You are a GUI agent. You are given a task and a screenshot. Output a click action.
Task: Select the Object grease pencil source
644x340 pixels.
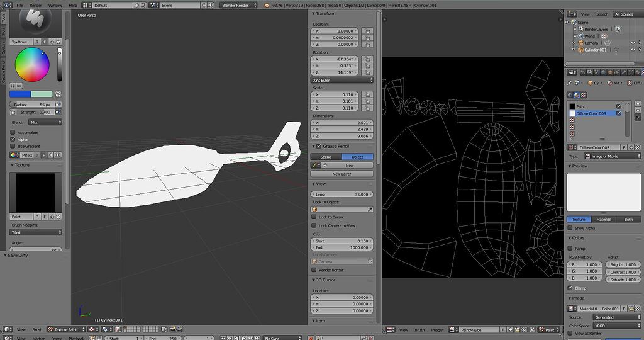(357, 157)
